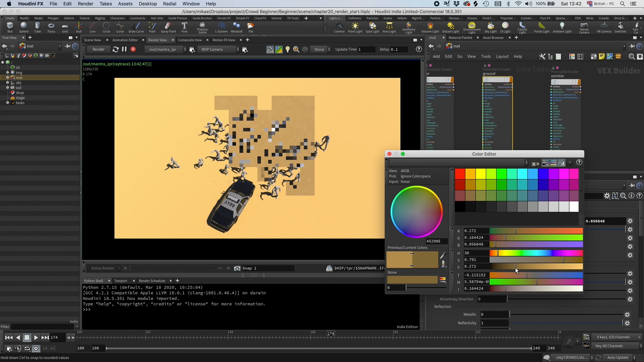Open the network editor Layout menu
Screen dimensions: 644x362
pos(502,56)
